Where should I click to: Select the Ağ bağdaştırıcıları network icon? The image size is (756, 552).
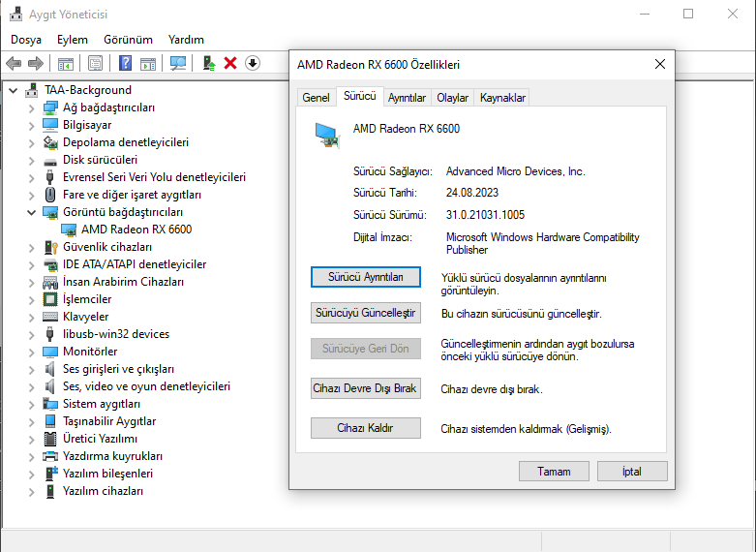point(50,107)
